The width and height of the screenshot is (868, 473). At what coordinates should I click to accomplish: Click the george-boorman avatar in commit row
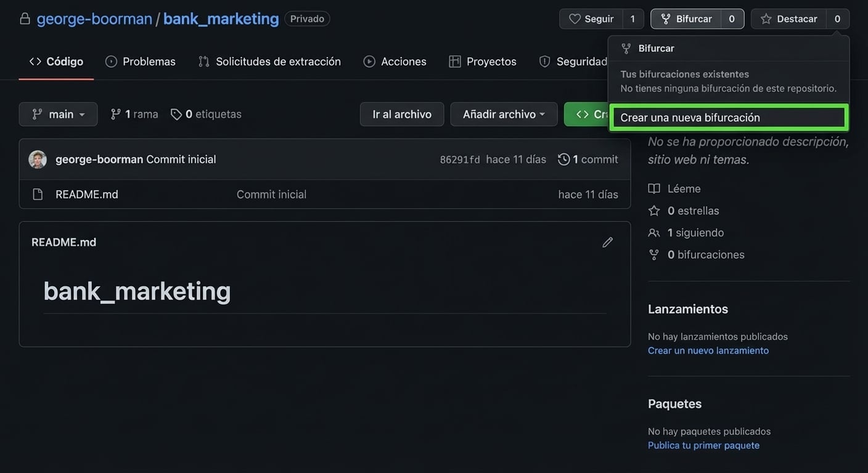click(x=38, y=160)
